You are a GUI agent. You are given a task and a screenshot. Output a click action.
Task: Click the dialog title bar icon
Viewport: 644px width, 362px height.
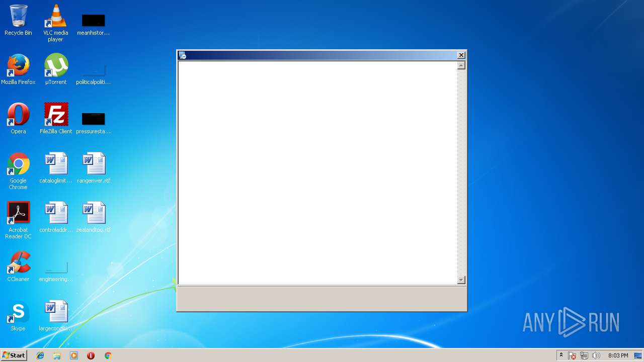pos(183,55)
